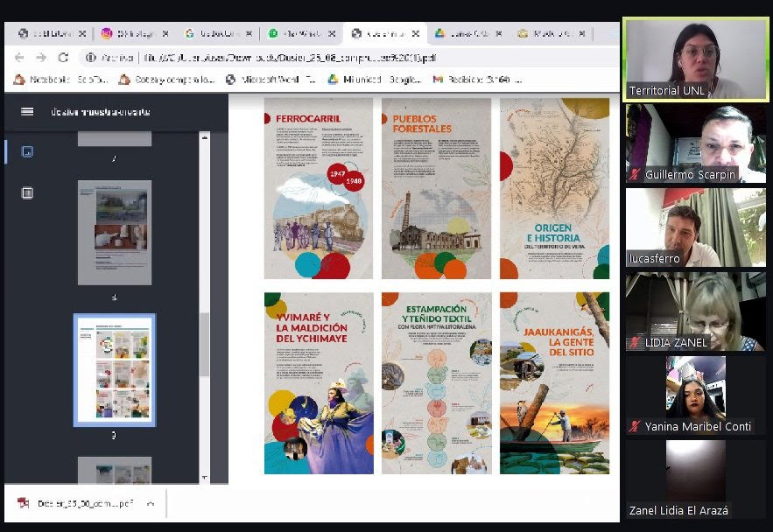Select the page 4 thumbnail in sidebar
The image size is (773, 532).
click(x=115, y=232)
